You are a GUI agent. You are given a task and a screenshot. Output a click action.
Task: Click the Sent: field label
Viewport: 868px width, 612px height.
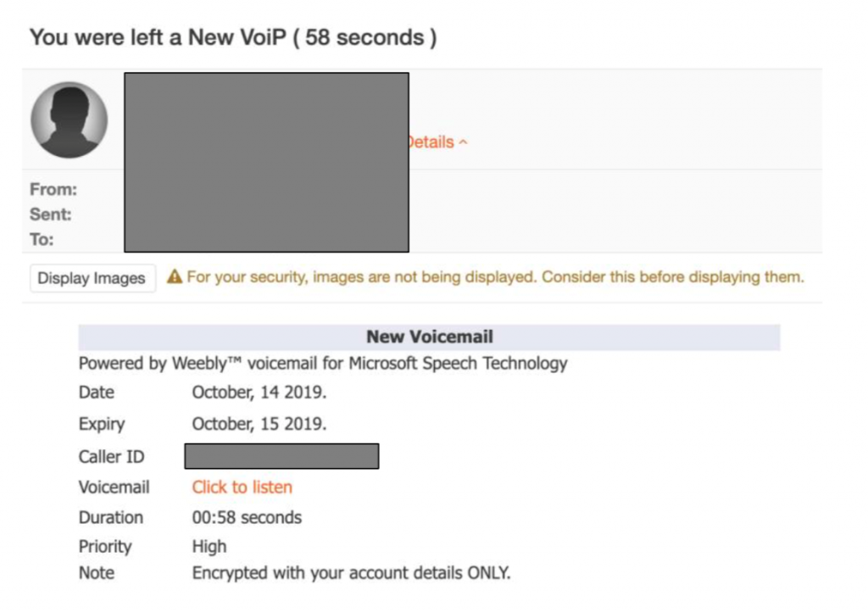coord(50,214)
